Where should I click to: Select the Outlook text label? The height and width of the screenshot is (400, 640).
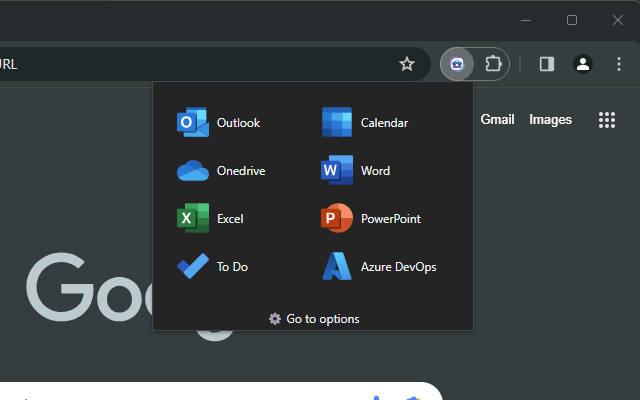pos(238,123)
